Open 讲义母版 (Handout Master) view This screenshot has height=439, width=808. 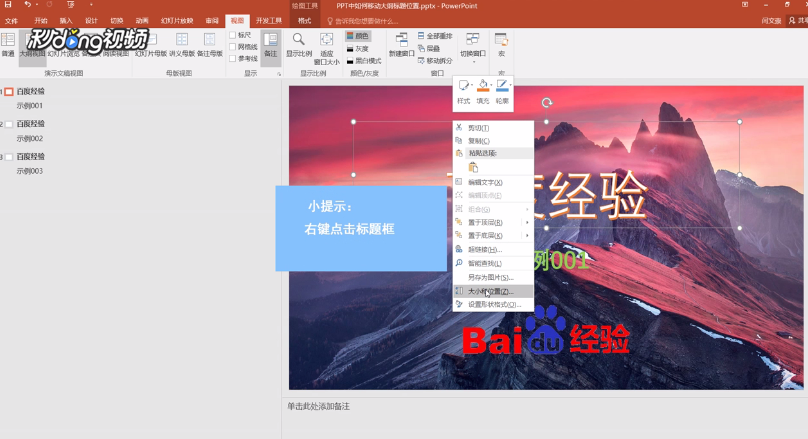(x=182, y=45)
